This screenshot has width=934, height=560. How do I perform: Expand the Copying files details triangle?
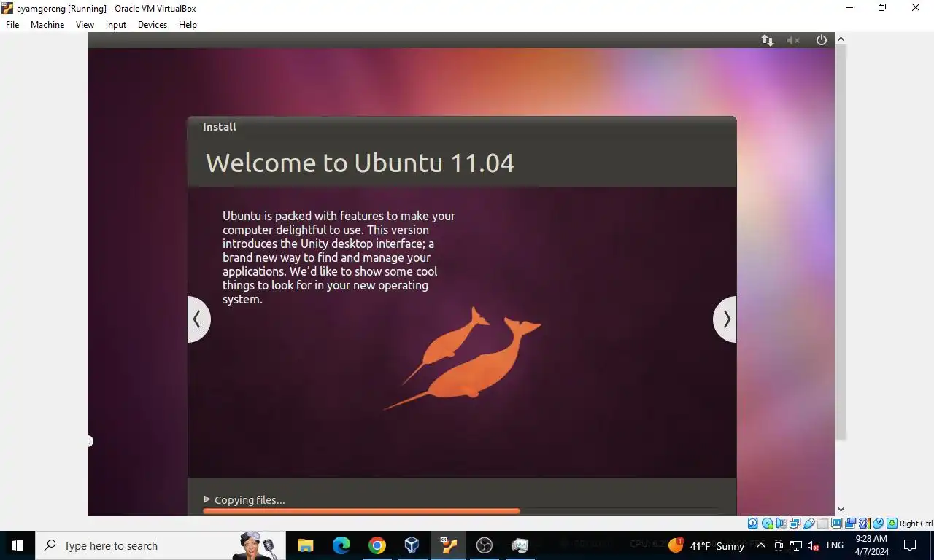207,499
